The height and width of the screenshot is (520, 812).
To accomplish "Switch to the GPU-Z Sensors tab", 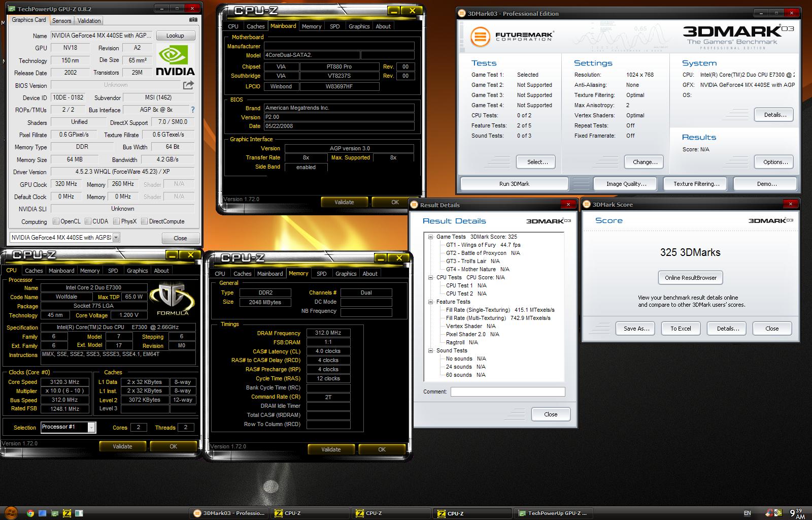I will click(x=62, y=20).
